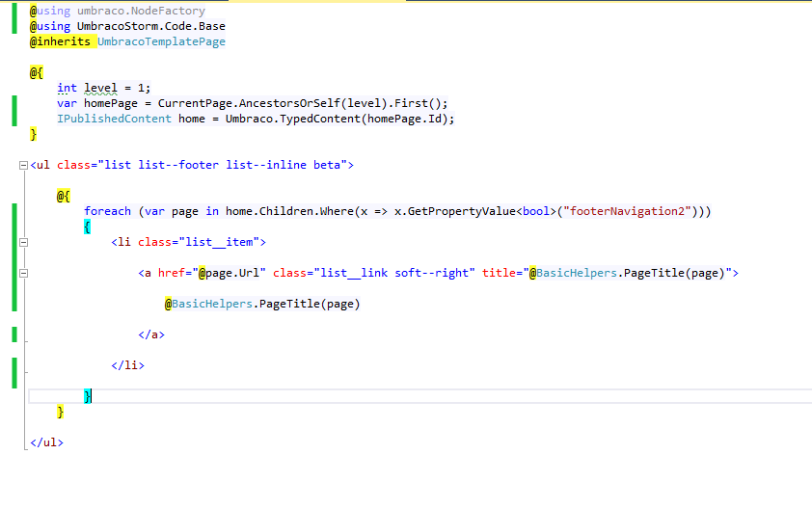
Task: Click the First() method call
Action: (419, 103)
